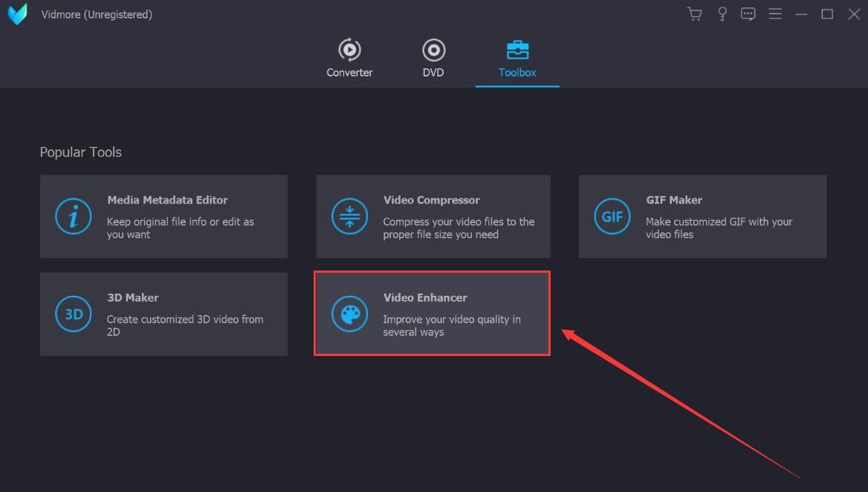Open the hamburger menu icon
The image size is (868, 492).
(x=775, y=14)
